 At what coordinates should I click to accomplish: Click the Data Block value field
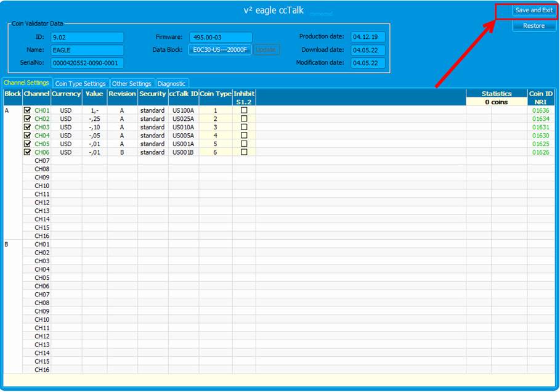point(220,50)
